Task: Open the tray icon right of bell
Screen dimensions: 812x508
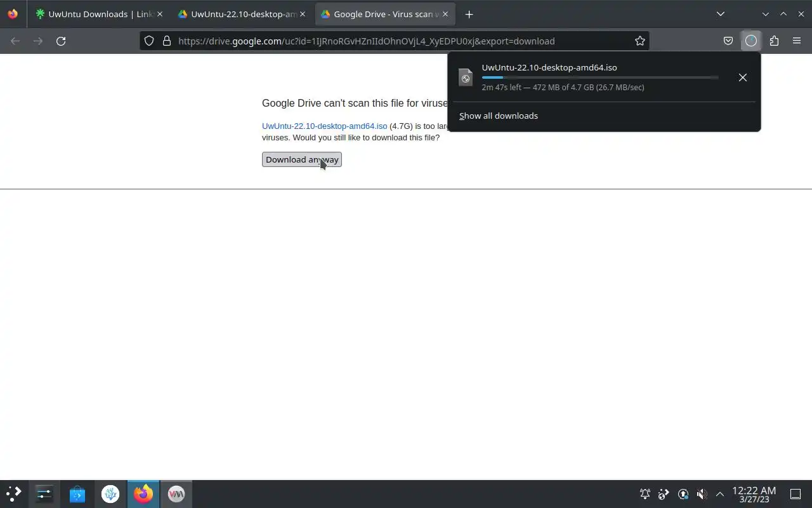Action: tap(664, 493)
